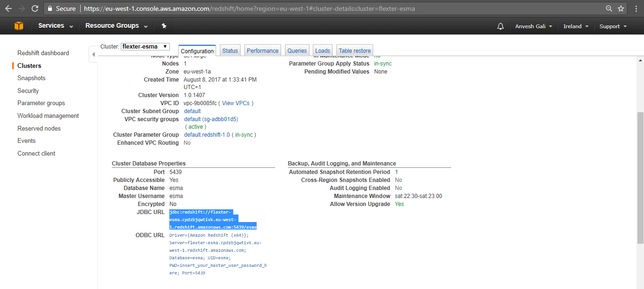Click the vertical page scrollbar

tap(640, 177)
